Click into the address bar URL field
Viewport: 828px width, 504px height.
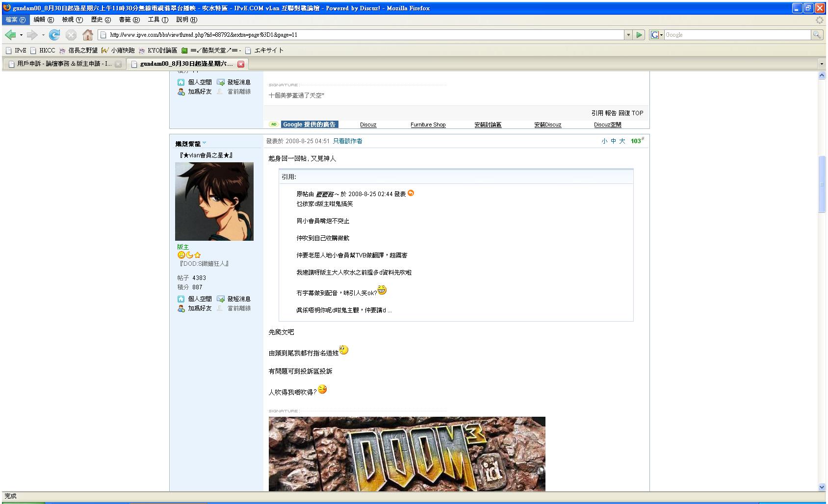pos(362,35)
